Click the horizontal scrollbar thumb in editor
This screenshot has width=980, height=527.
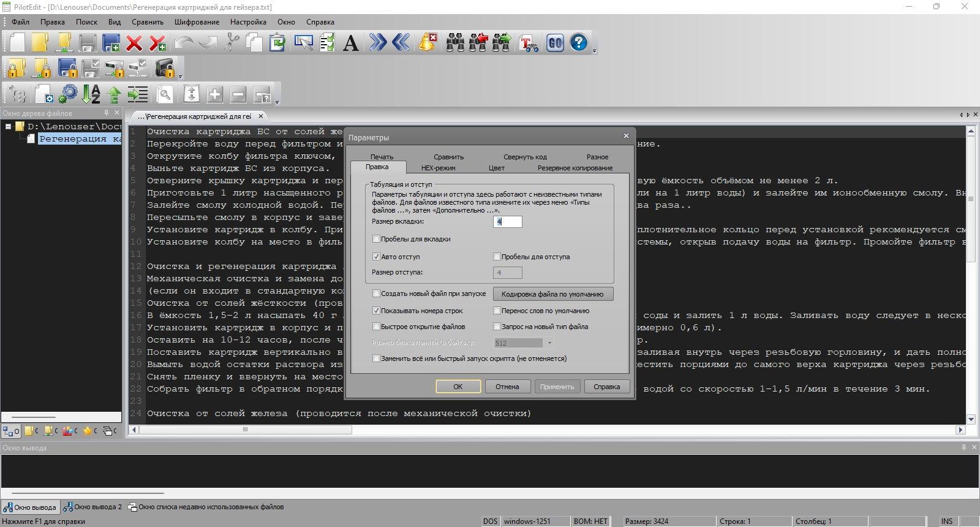click(x=246, y=430)
